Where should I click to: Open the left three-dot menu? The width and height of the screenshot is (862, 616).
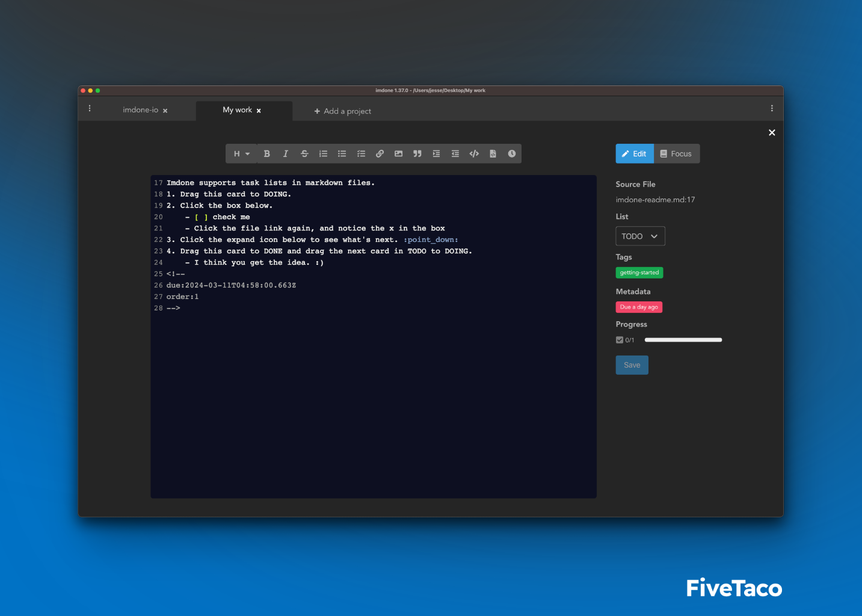coord(90,108)
